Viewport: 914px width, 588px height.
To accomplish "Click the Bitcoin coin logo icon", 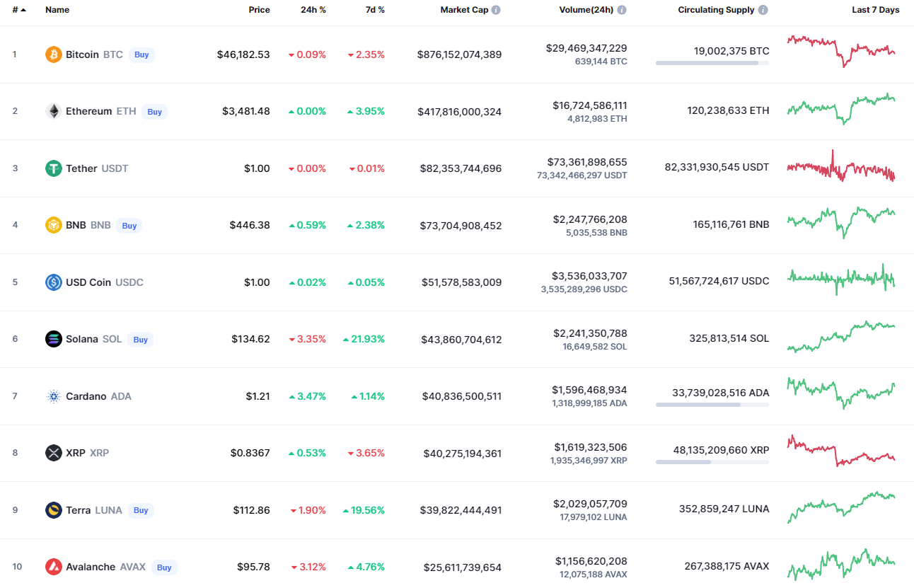I will pos(54,54).
